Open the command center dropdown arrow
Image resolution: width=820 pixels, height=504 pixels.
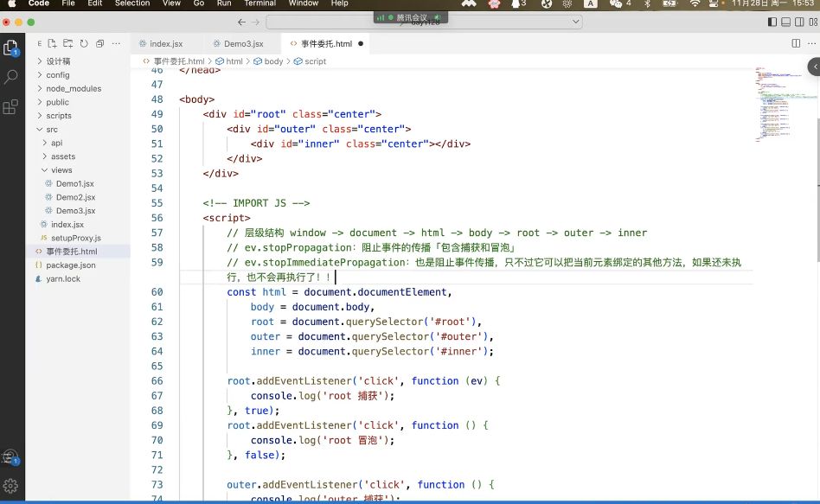(575, 22)
